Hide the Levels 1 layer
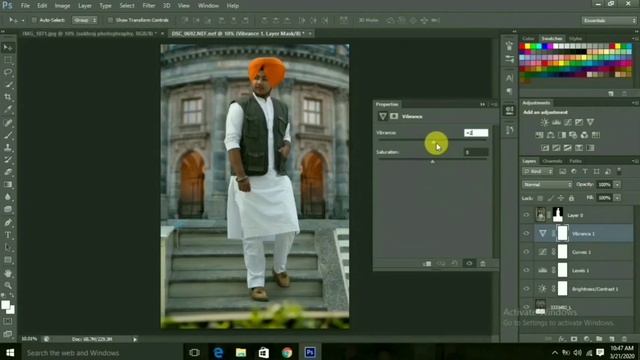 pyautogui.click(x=526, y=270)
